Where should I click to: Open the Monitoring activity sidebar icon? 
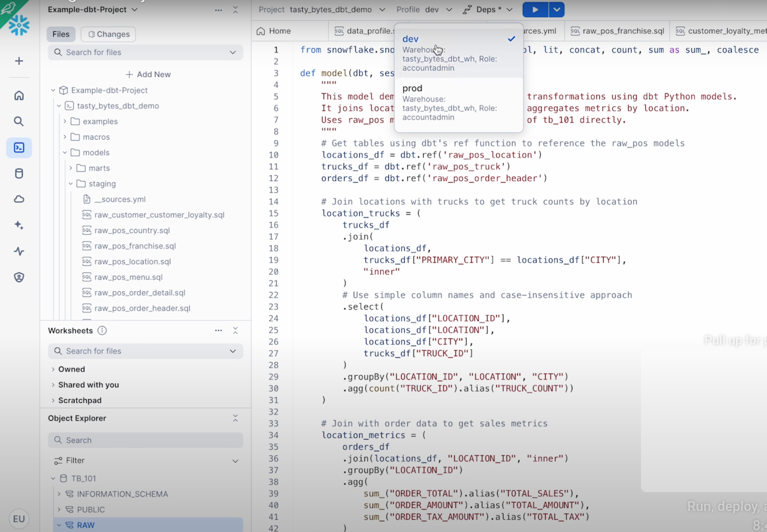[x=19, y=251]
